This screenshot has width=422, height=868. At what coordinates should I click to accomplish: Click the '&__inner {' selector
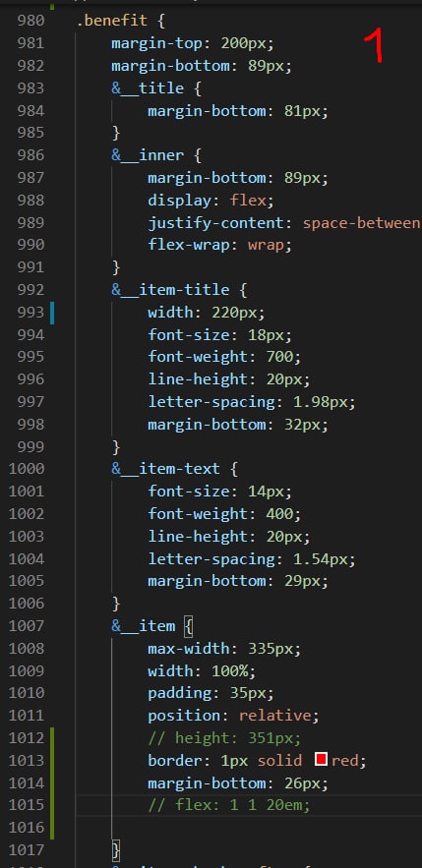(x=156, y=155)
